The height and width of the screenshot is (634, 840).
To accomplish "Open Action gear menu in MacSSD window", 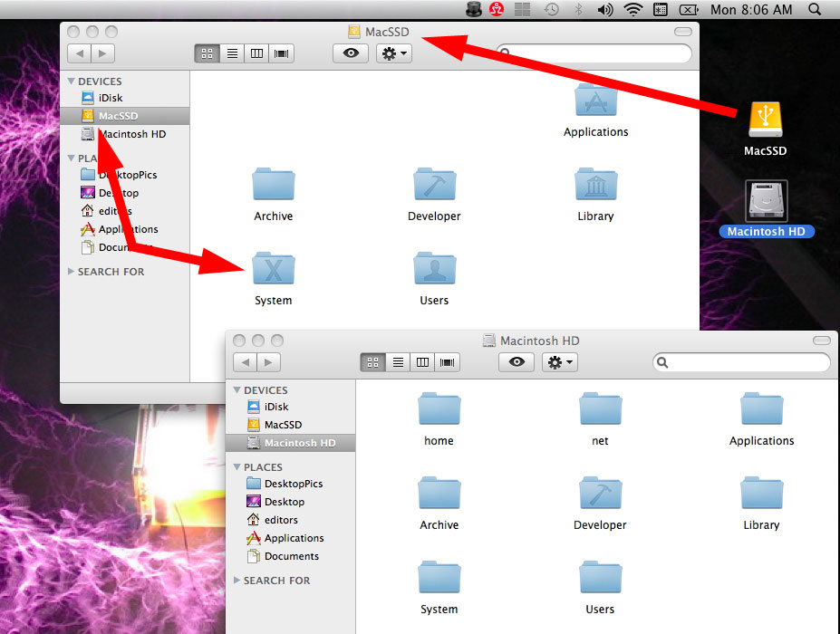I will pyautogui.click(x=394, y=53).
